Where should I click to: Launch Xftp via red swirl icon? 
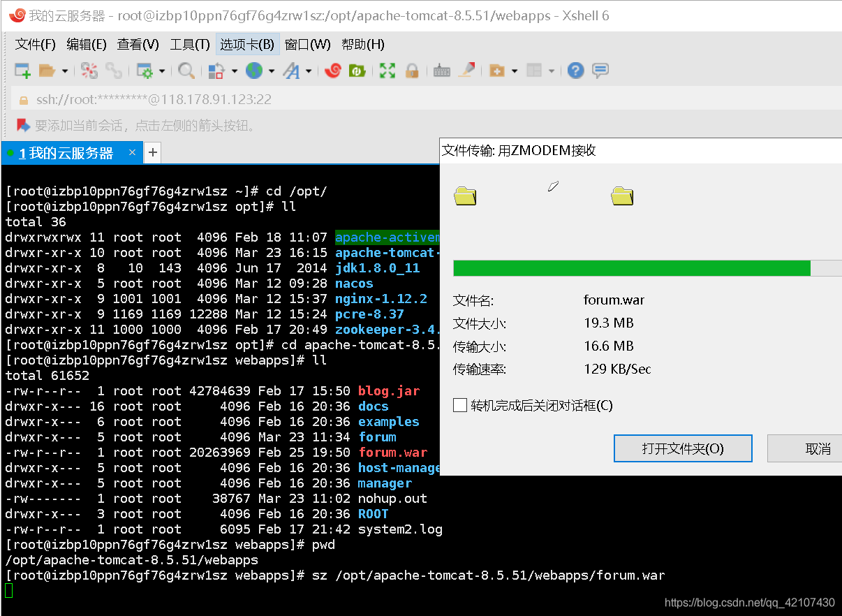[x=333, y=71]
